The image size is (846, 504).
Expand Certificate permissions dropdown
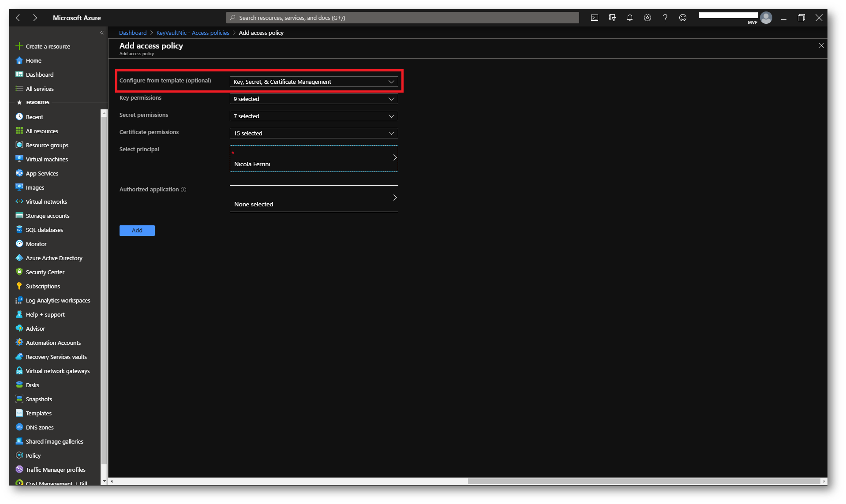pyautogui.click(x=314, y=133)
